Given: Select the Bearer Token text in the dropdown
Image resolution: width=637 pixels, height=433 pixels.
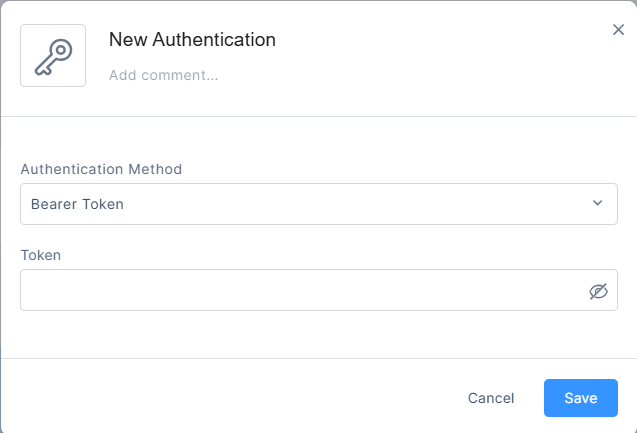Looking at the screenshot, I should click(x=78, y=204).
